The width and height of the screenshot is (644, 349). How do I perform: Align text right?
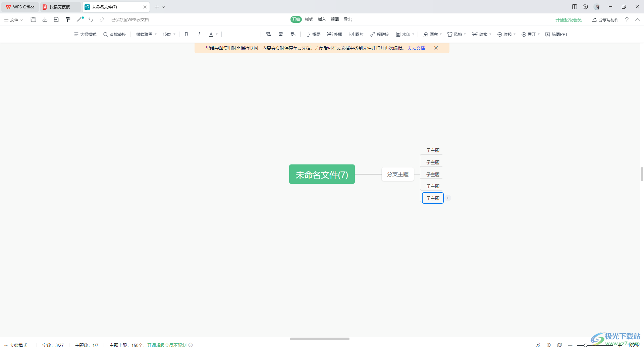point(253,34)
